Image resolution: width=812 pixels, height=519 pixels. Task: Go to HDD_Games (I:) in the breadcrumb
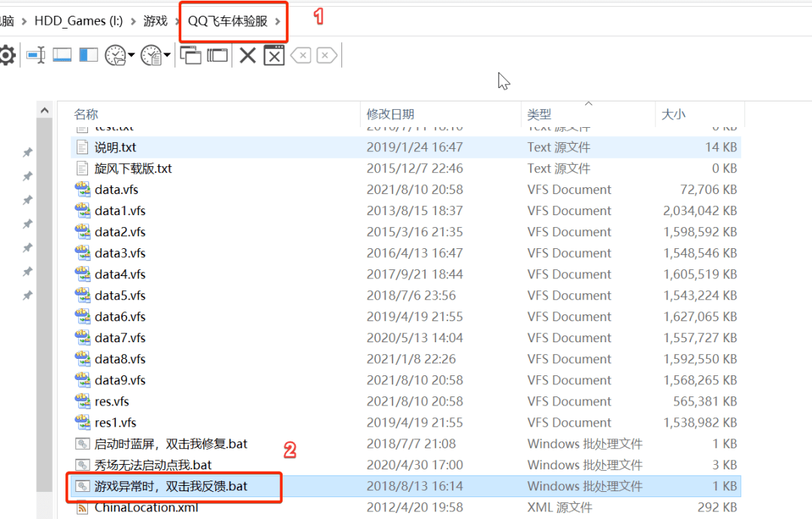79,21
